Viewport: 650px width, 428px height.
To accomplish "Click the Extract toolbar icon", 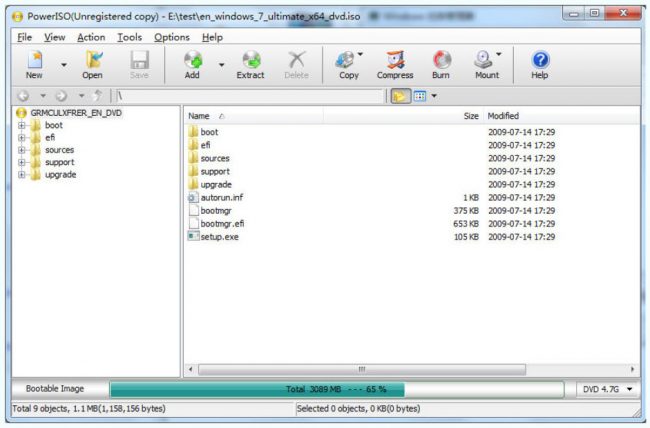I will (250, 65).
